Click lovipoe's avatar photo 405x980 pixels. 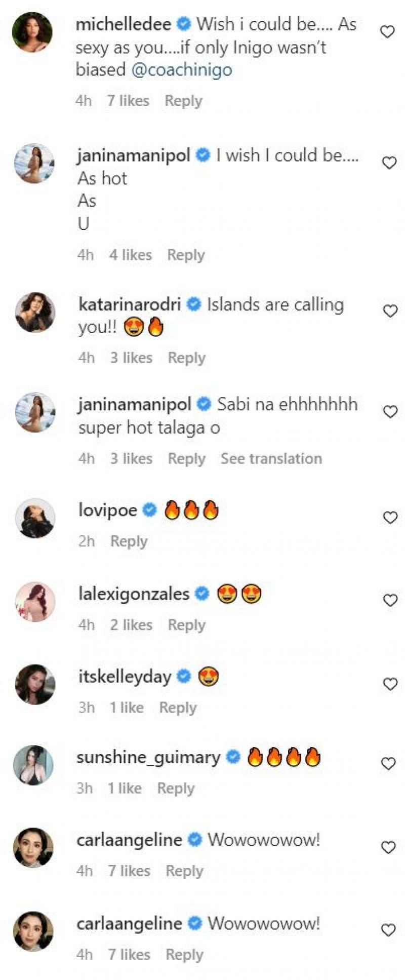35,518
